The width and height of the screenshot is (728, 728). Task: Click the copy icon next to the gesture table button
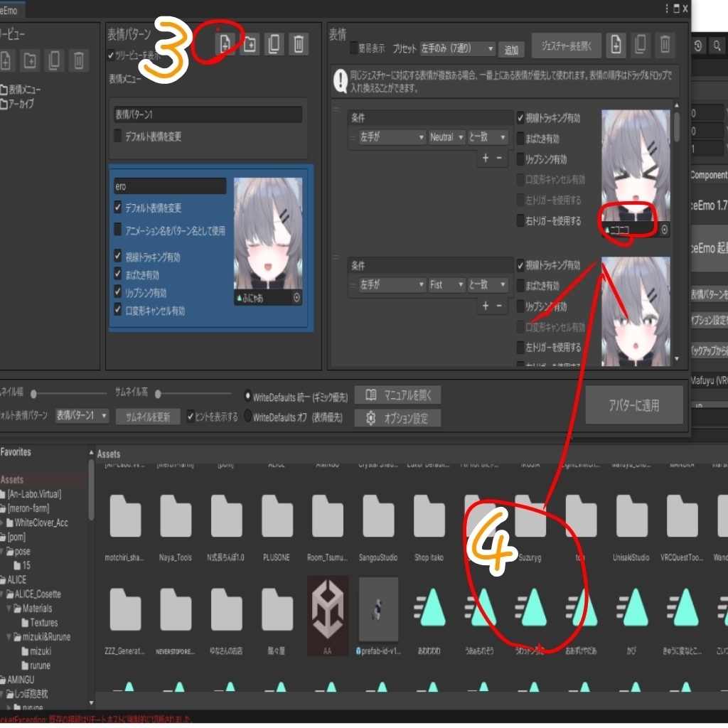(640, 45)
